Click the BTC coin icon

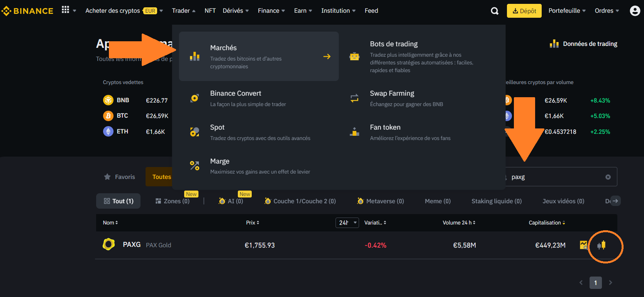pos(108,116)
